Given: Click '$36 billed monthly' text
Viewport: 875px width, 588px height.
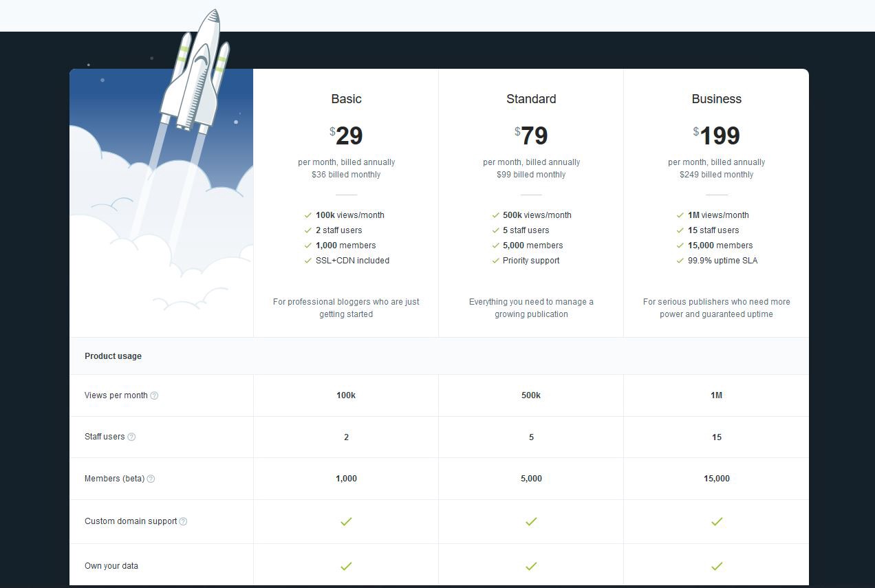Looking at the screenshot, I should pos(346,175).
